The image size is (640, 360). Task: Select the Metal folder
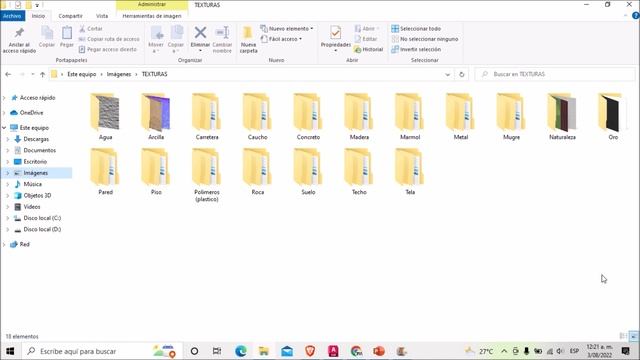[x=460, y=117]
